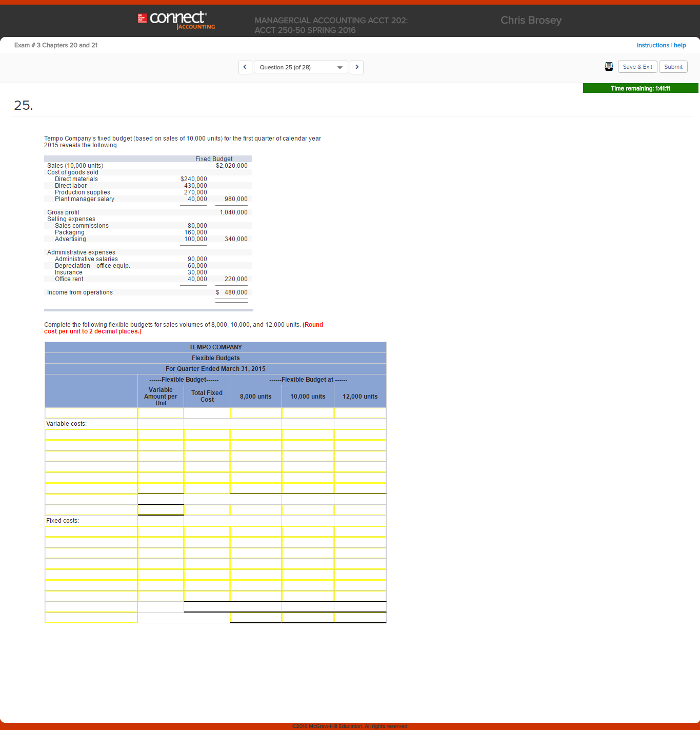Open the Question 25 (of 28) dropdown
The image size is (700, 730).
[x=301, y=67]
